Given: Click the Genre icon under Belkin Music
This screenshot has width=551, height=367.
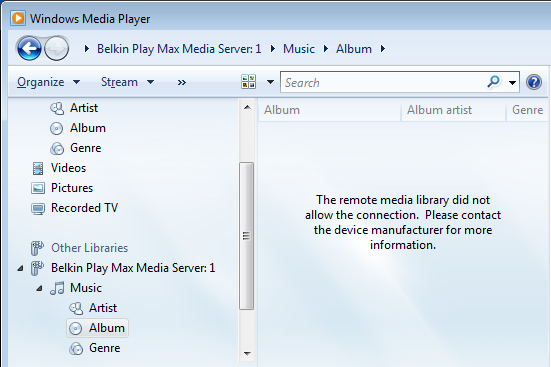Looking at the screenshot, I should click(76, 349).
